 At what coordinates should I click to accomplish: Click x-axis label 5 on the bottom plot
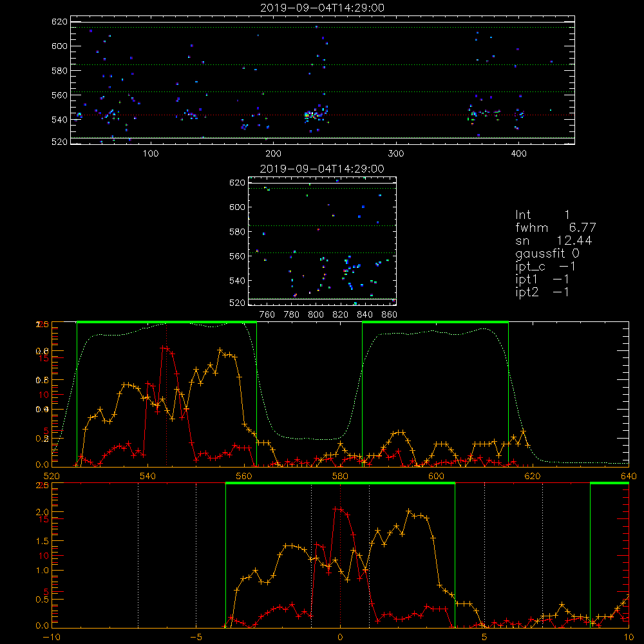(x=484, y=637)
